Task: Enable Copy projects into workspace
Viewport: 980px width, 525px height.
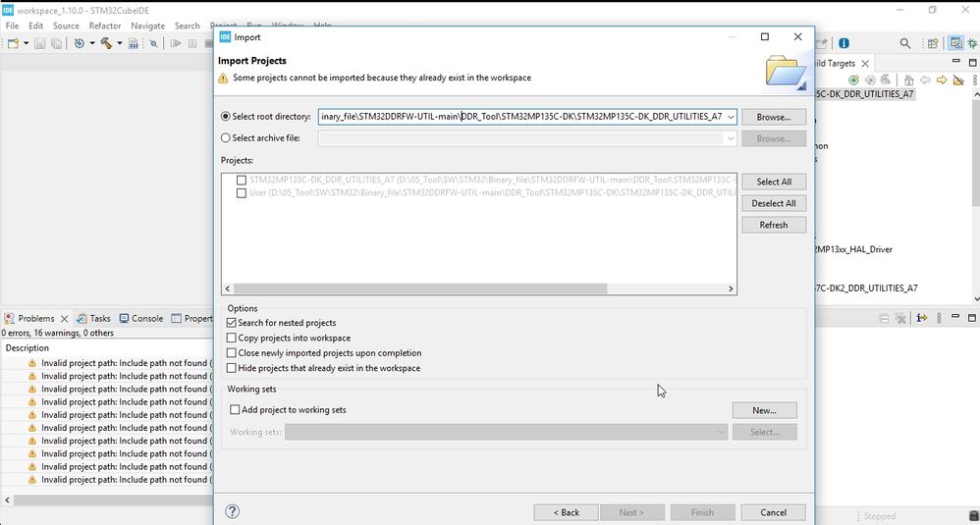Action: click(231, 338)
